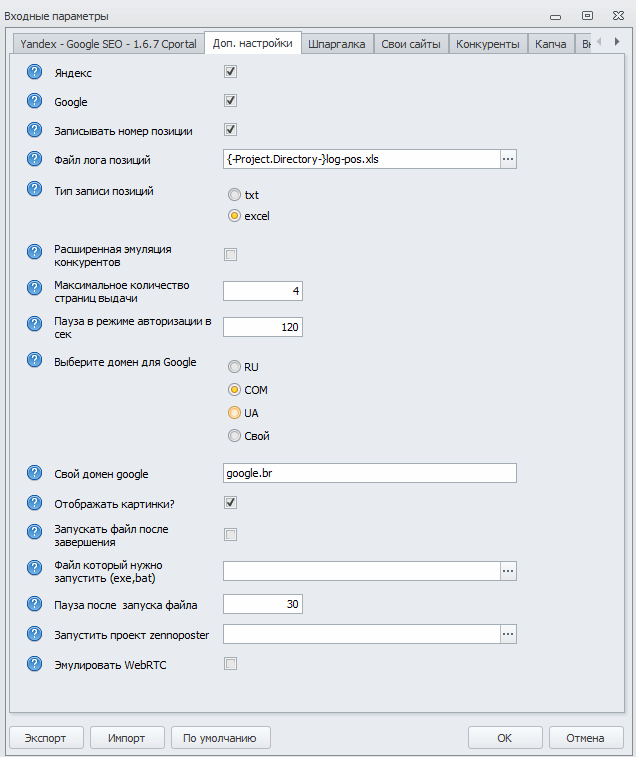Select the txt radio option
The height and width of the screenshot is (757, 636).
tap(234, 195)
